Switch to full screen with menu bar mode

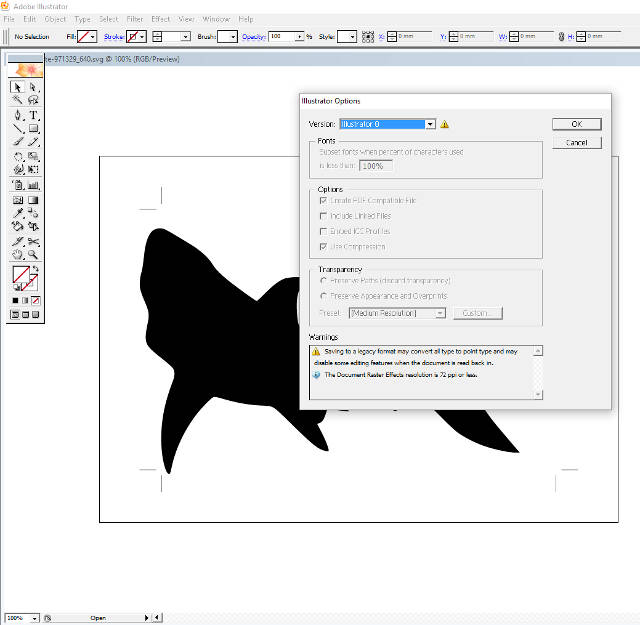click(x=25, y=314)
